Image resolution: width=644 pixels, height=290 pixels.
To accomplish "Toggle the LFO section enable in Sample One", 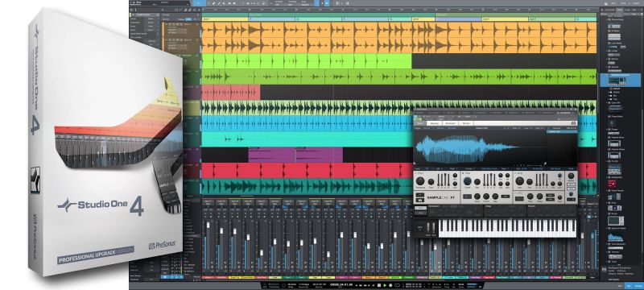I will (x=515, y=193).
